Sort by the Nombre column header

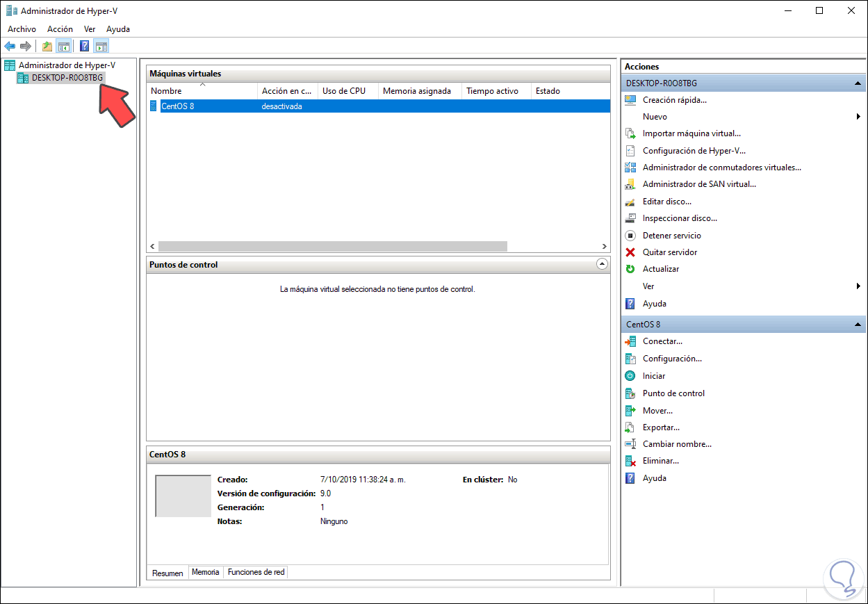tap(202, 91)
